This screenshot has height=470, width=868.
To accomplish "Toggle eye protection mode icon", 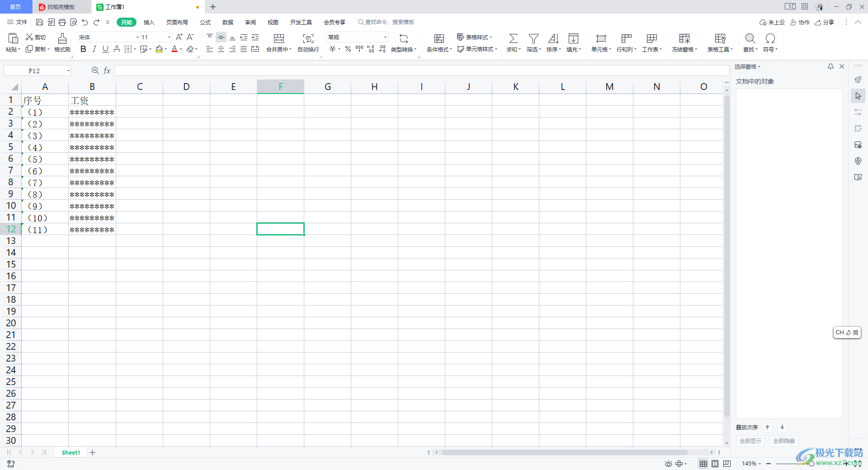I will pos(668,464).
